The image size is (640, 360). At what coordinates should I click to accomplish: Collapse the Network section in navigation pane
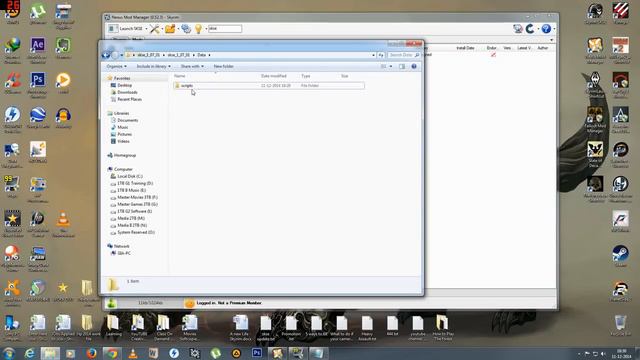[118, 246]
